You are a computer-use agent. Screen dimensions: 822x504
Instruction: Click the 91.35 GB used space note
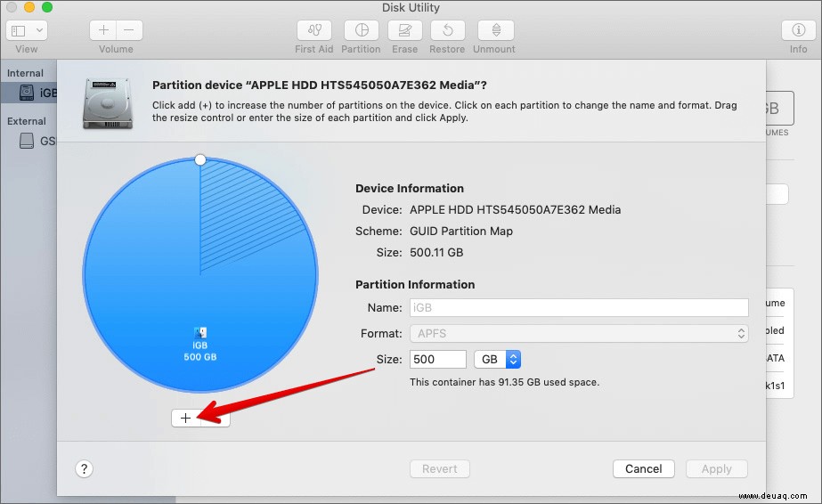point(504,382)
